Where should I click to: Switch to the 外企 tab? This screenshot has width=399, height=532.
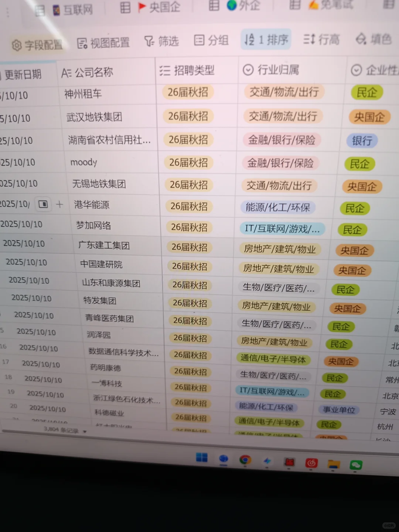244,6
